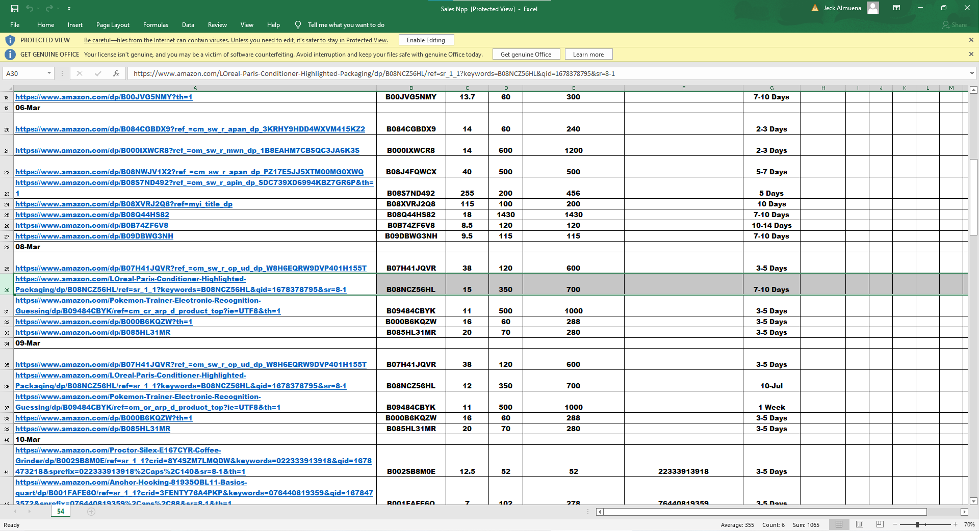Click the Learn more button
The height and width of the screenshot is (531, 980).
[x=588, y=55]
